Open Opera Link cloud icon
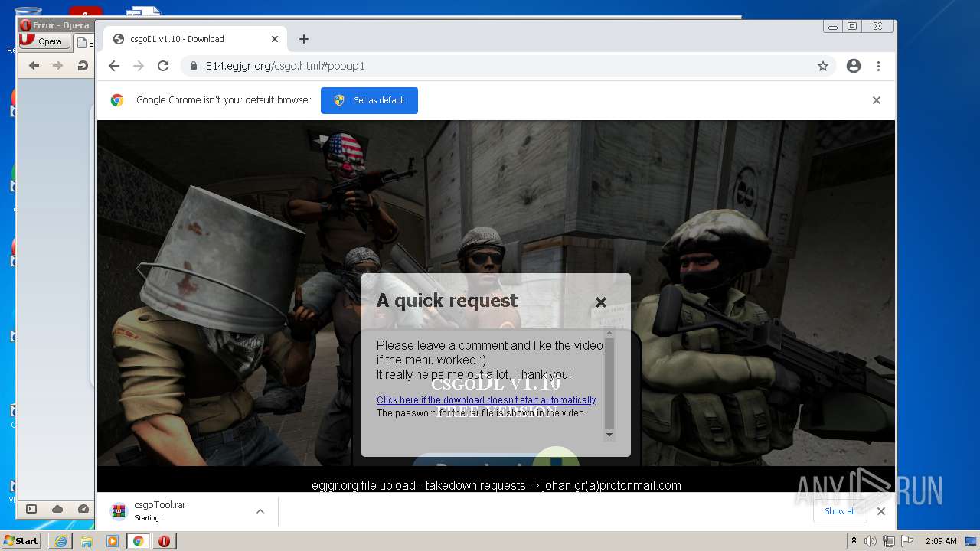This screenshot has height=551, width=980. (x=57, y=509)
